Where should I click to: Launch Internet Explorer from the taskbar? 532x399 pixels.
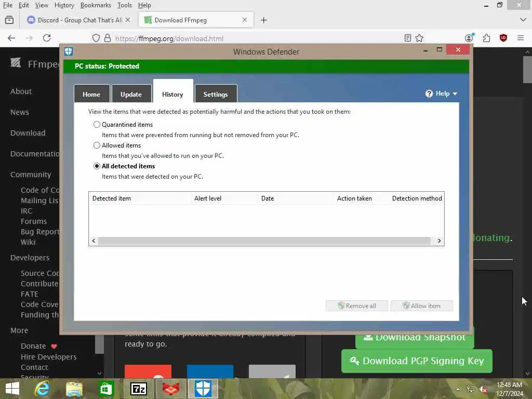(42, 389)
